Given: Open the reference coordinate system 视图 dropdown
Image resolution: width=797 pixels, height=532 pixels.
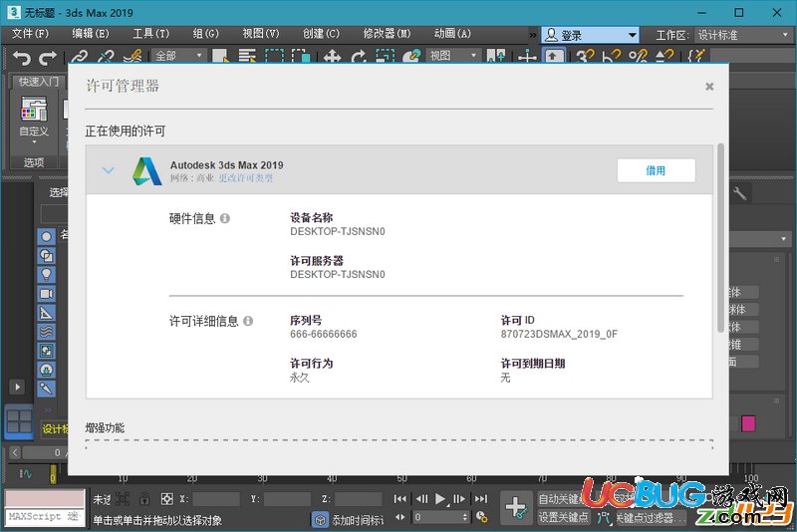Looking at the screenshot, I should pos(453,56).
